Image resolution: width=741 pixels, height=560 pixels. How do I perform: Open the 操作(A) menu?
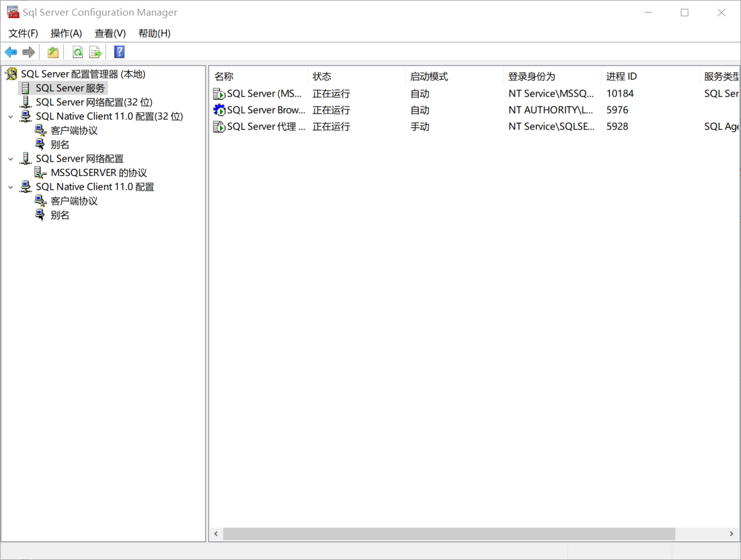point(66,33)
